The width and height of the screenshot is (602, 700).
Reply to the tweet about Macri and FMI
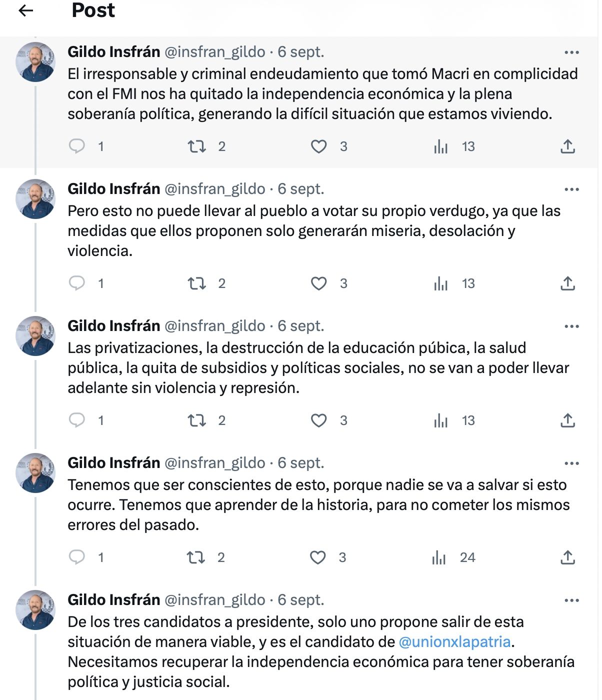tap(76, 146)
